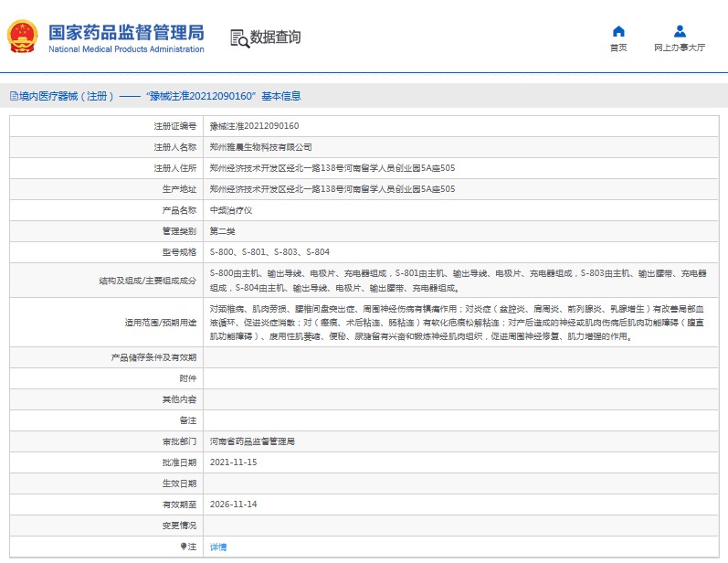The width and height of the screenshot is (728, 563).
Task: Click the 适用范围/预期用途 label
Action: point(161,323)
